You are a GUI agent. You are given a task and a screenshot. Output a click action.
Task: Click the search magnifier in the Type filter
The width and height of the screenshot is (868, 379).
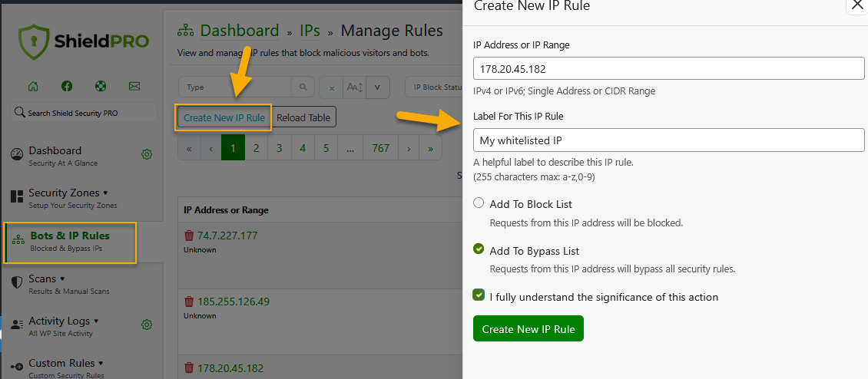(x=303, y=87)
